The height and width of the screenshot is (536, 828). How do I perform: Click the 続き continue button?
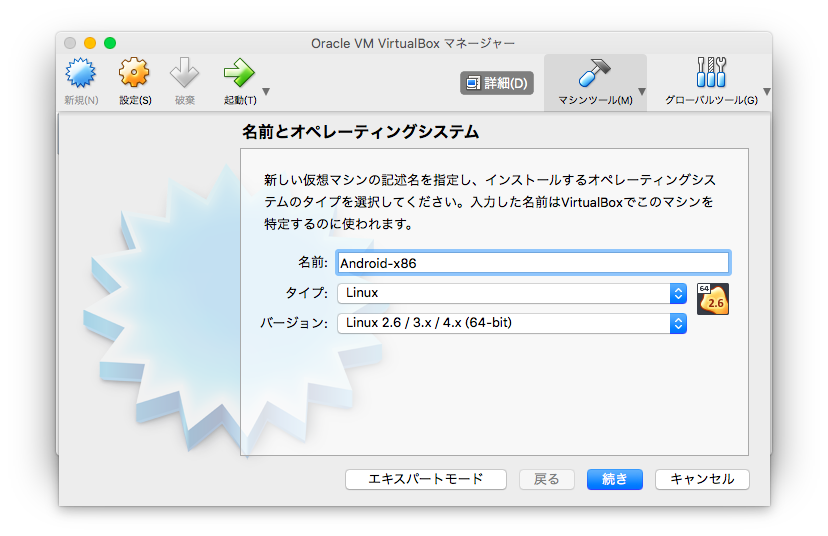coord(615,479)
